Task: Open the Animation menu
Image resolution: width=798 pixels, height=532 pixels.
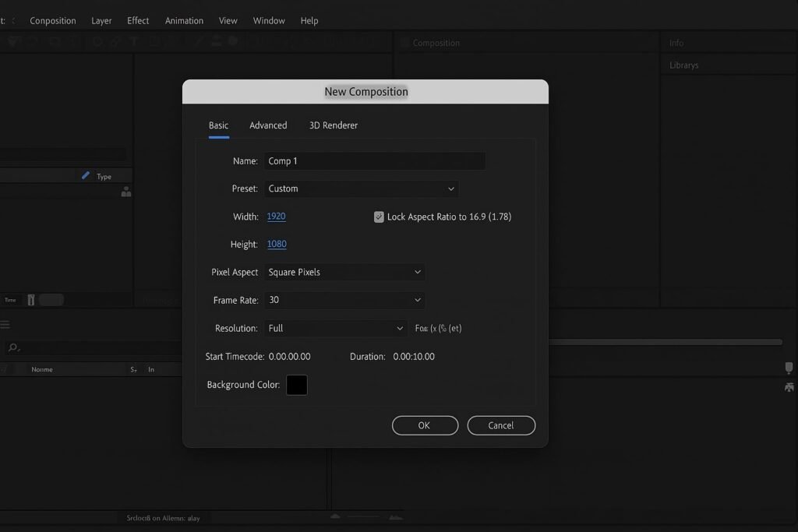Action: coord(184,21)
